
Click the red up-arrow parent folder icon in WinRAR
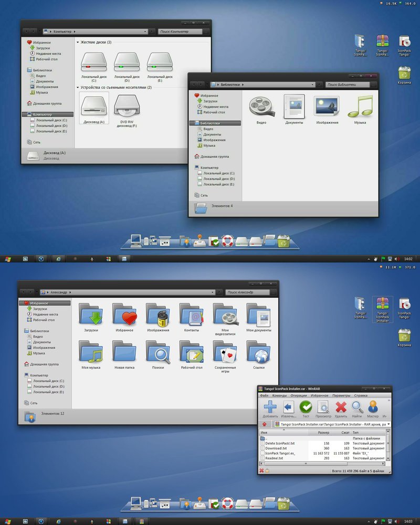point(265,423)
